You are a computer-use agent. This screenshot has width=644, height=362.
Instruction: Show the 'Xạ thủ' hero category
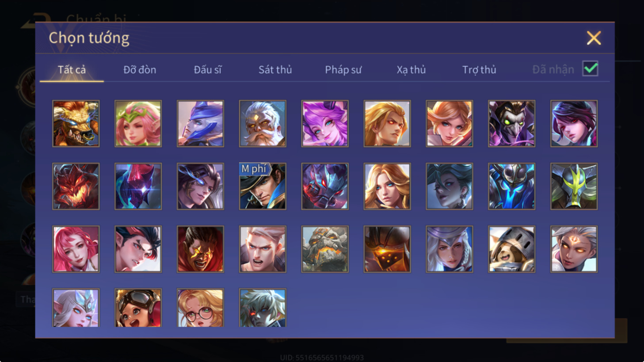pyautogui.click(x=411, y=69)
